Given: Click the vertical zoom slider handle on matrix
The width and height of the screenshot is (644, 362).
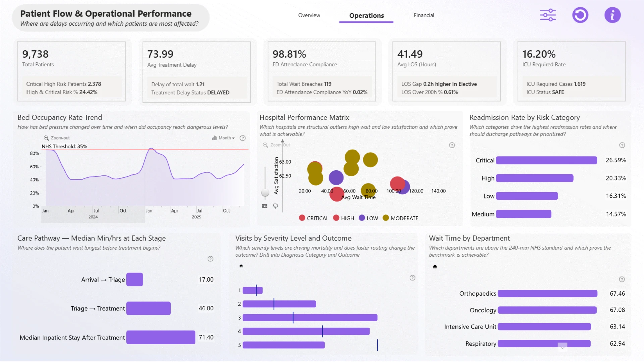Looking at the screenshot, I should (x=265, y=193).
